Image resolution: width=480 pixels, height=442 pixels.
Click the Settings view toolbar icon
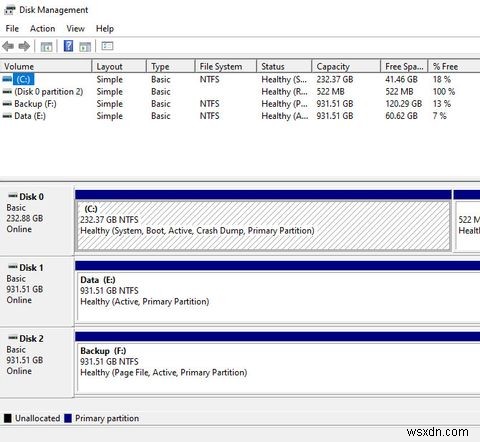pyautogui.click(x=107, y=46)
